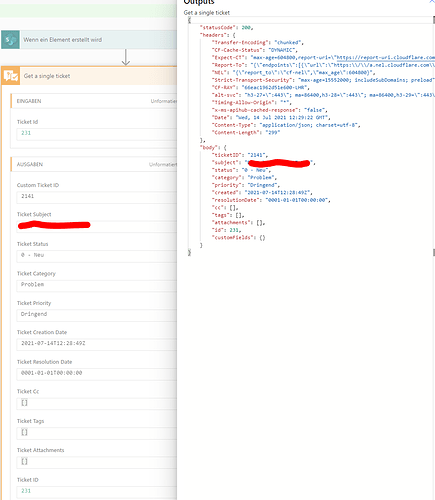Click the Ticket Attachments value field
This screenshot has height=500, width=435.
click(97, 462)
